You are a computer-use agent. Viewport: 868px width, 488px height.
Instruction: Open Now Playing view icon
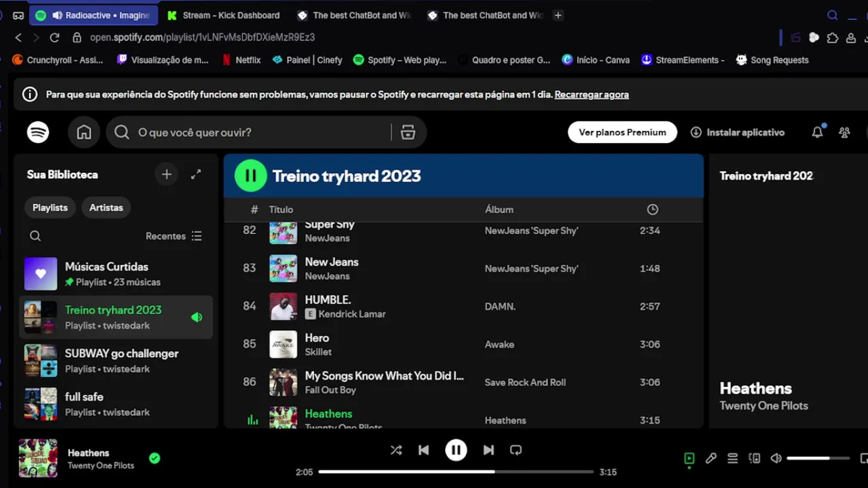(689, 458)
